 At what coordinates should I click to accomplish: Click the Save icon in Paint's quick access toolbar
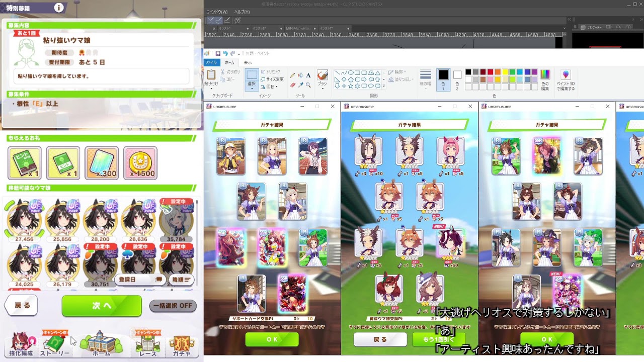click(218, 53)
